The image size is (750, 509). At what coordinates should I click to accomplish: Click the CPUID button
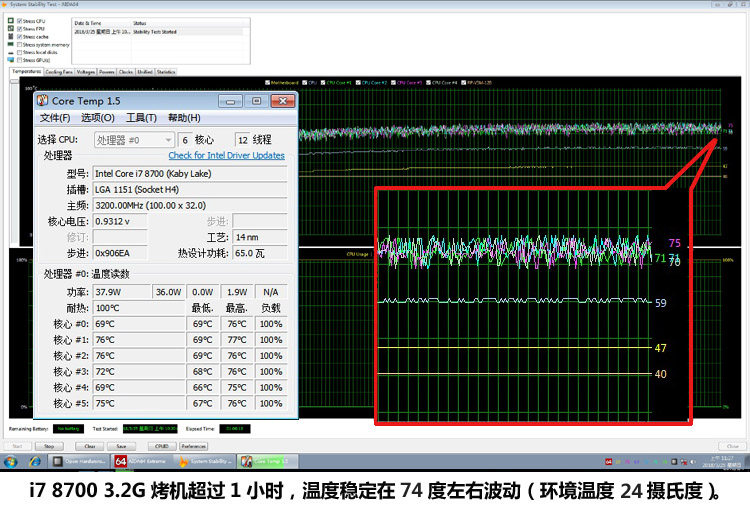(162, 446)
